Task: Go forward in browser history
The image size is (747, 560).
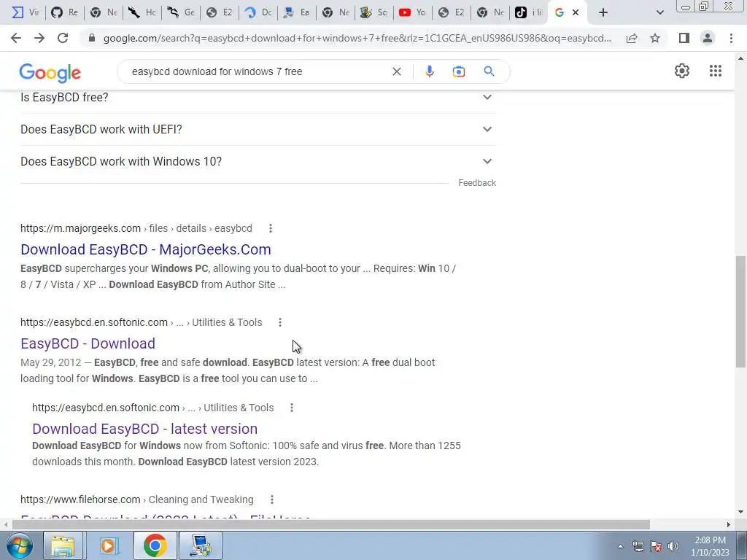Action: coord(39,38)
